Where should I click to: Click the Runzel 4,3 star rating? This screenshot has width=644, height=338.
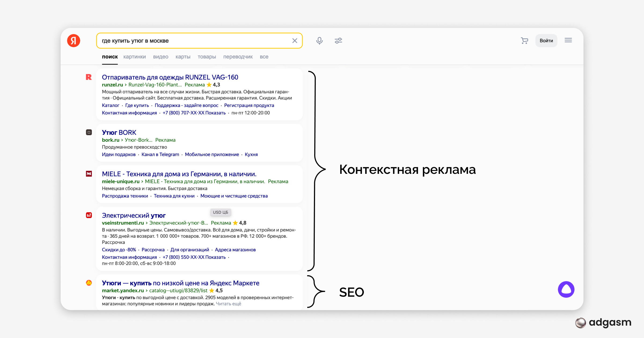(213, 85)
